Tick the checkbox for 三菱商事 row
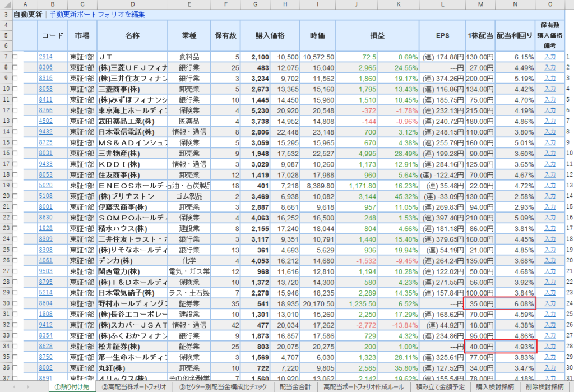Viewport: 574px width, 392px height. [15, 89]
